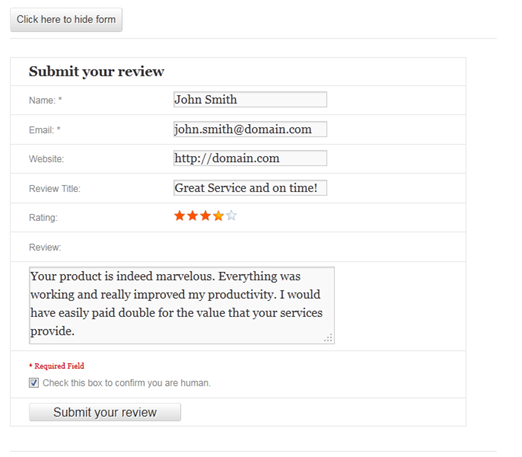The width and height of the screenshot is (522, 457).
Task: Set rating to three stars
Action: coord(206,216)
